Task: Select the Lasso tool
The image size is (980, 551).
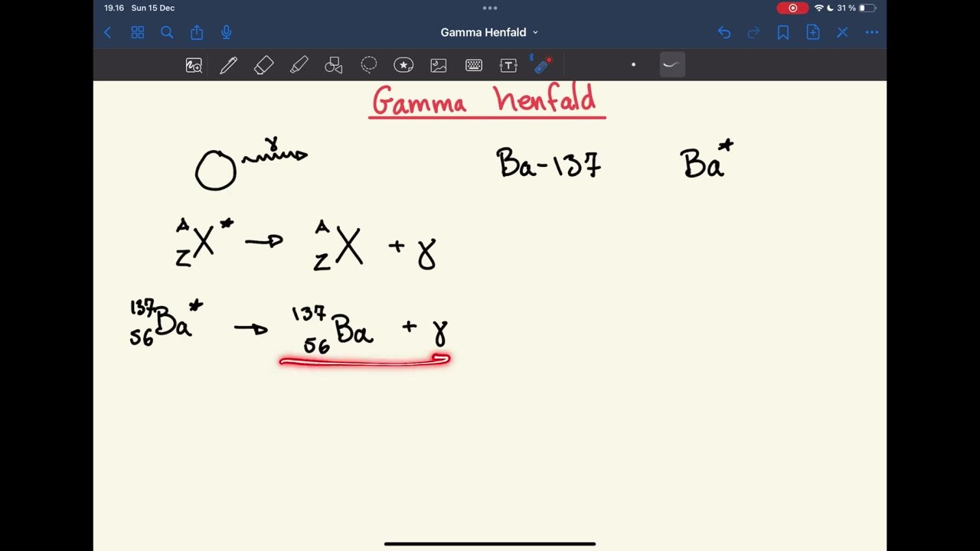Action: [x=369, y=66]
